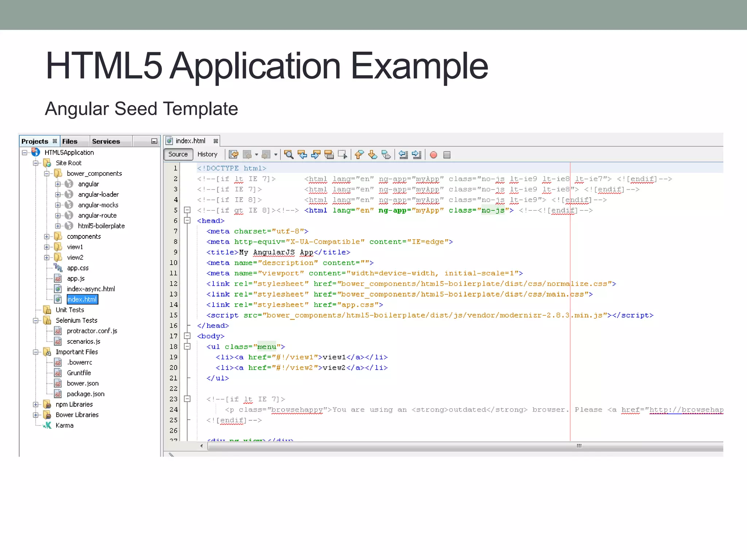
Task: Collapse the ul menu code fold
Action: pyautogui.click(x=187, y=346)
